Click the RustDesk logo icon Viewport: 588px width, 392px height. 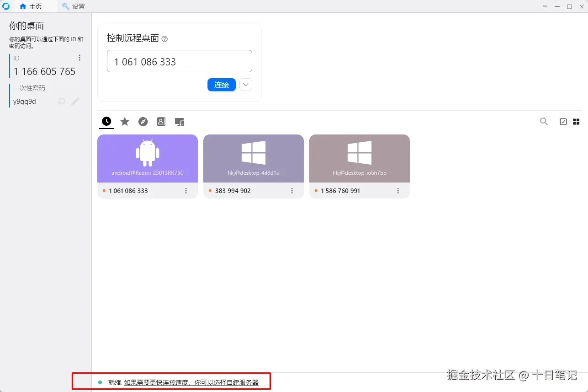6,6
